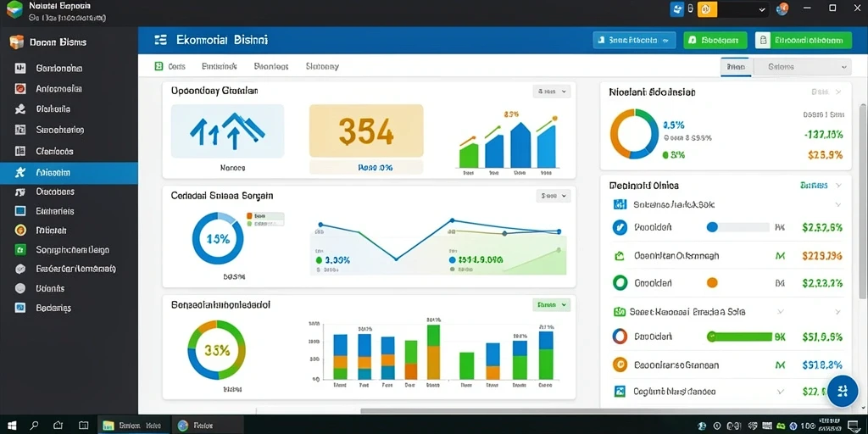Select the highlighted Afiioosiim sidebar item
Screen dimensions: 868x434
coord(69,173)
